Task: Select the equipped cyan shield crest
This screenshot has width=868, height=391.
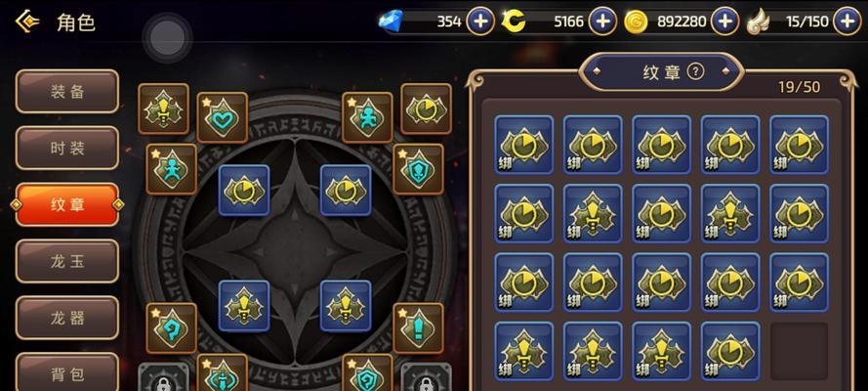Action: tap(419, 169)
